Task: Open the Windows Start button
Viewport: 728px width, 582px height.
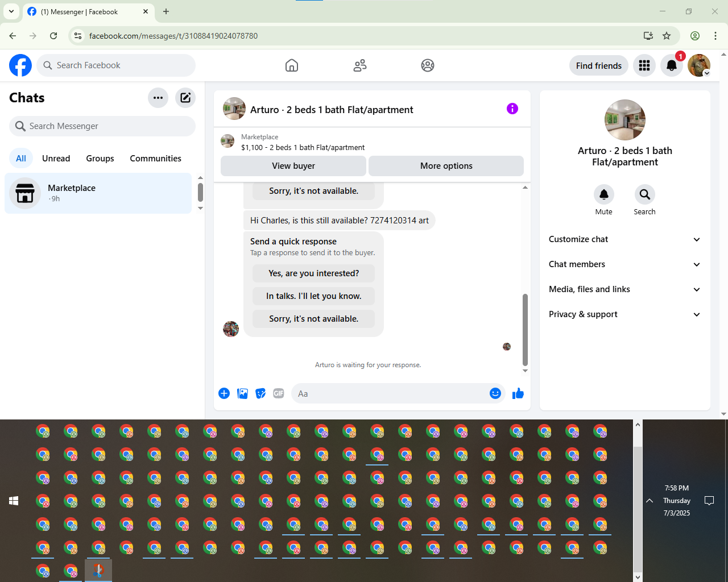Action: click(x=14, y=501)
